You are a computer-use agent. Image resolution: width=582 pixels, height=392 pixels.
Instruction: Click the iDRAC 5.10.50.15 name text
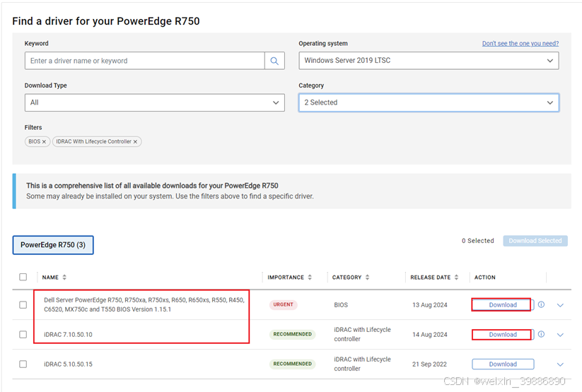tap(68, 364)
